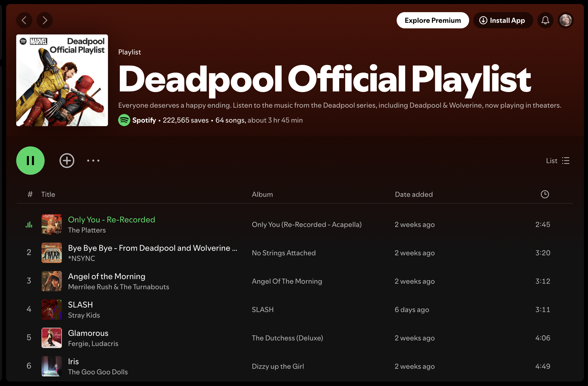Change the List view mode
This screenshot has height=386, width=588.
(558, 161)
